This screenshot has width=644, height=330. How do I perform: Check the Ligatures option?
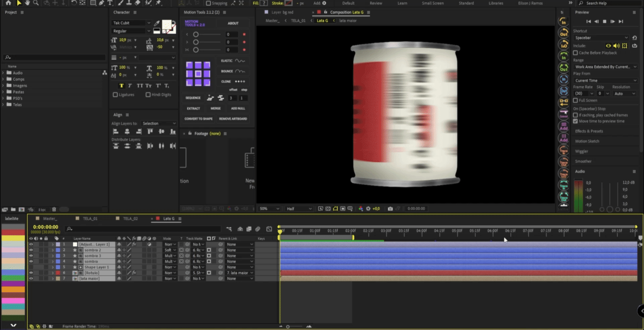click(x=115, y=95)
